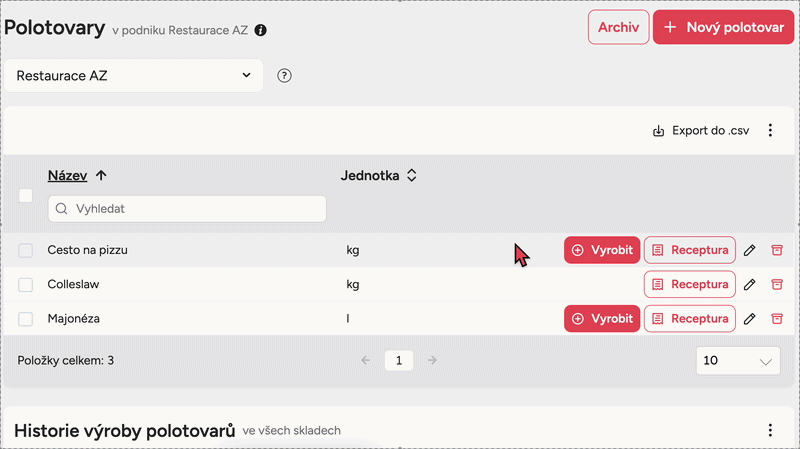800x449 pixels.
Task: Click archive icon for Majonéza
Action: [776, 319]
